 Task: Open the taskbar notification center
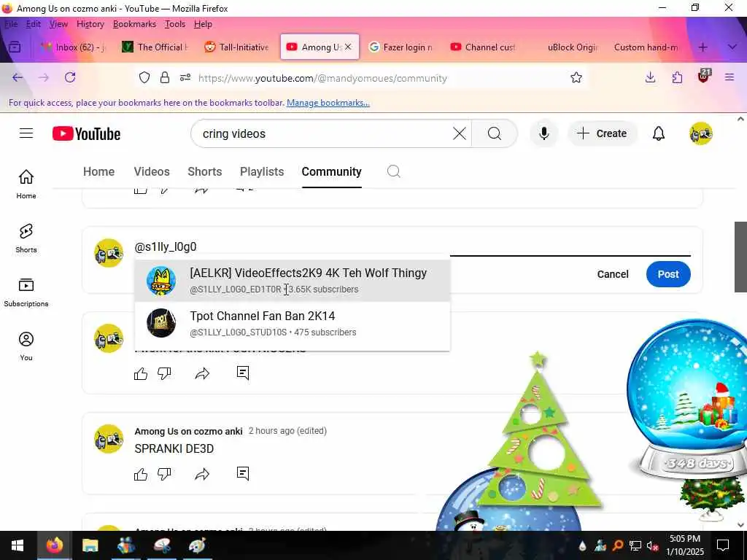723,545
